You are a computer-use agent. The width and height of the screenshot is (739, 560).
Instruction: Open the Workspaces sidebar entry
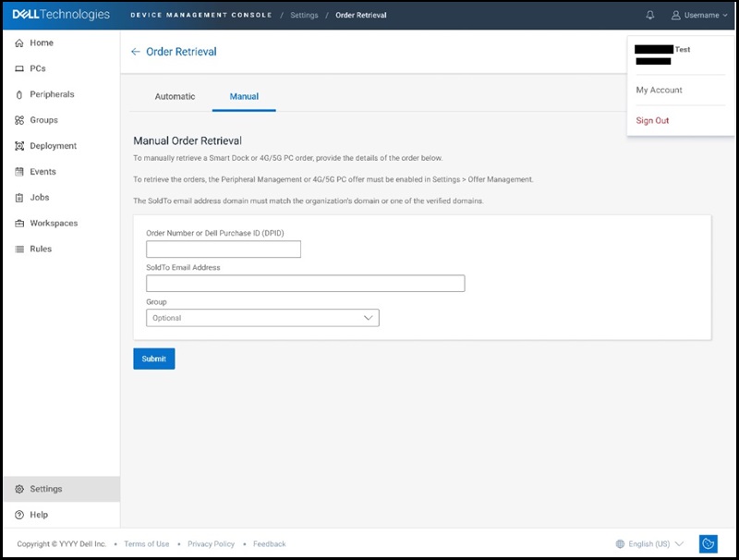pos(18,223)
